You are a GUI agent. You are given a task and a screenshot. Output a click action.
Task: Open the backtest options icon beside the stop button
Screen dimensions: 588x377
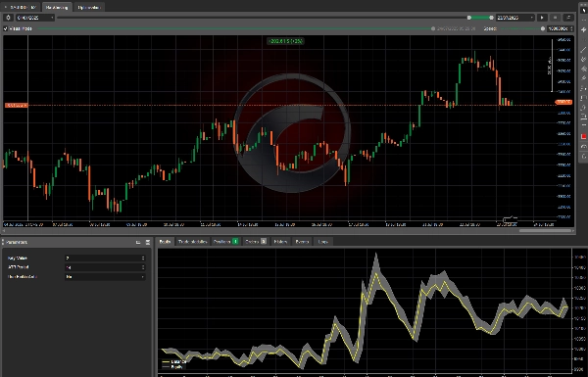pyautogui.click(x=568, y=18)
